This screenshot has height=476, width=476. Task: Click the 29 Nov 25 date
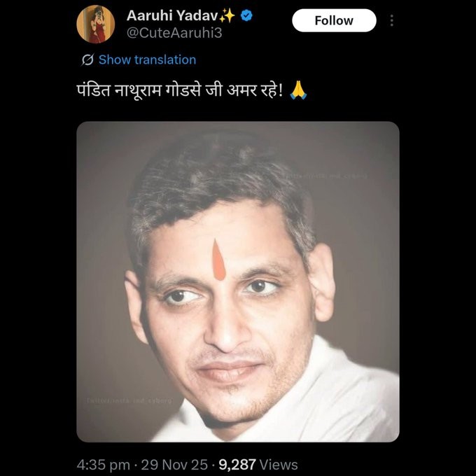pyautogui.click(x=176, y=464)
